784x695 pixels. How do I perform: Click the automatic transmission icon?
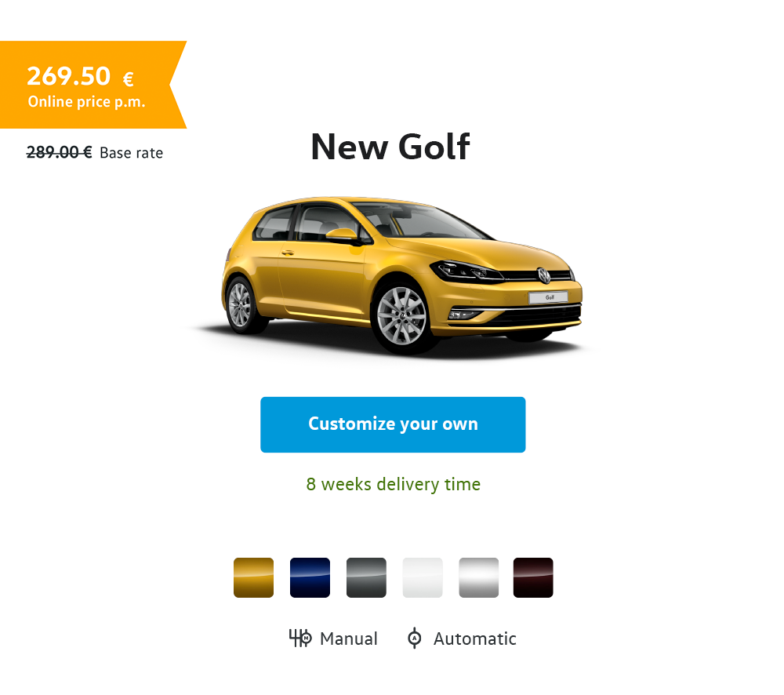415,638
